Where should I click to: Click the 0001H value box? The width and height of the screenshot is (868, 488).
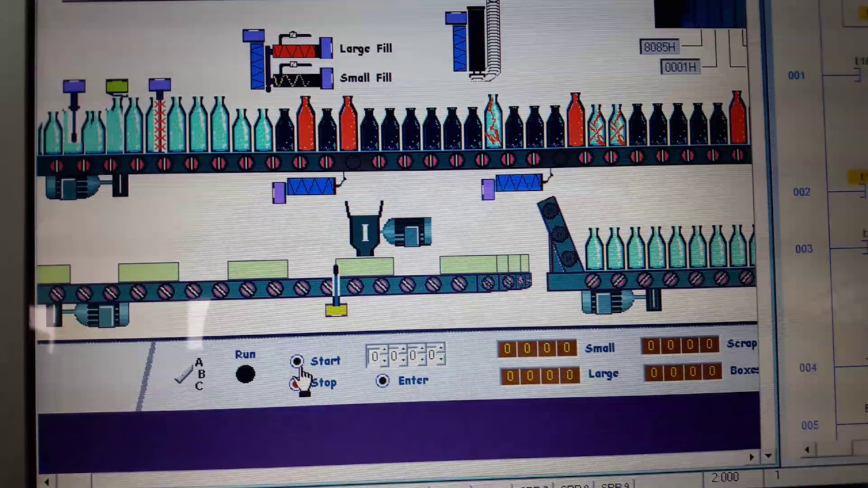coord(680,67)
